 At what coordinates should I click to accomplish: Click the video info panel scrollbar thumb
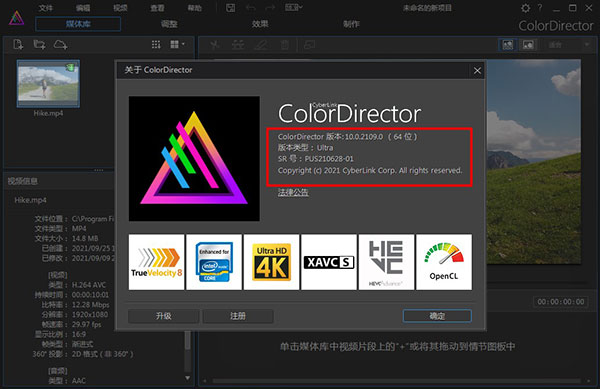188,340
